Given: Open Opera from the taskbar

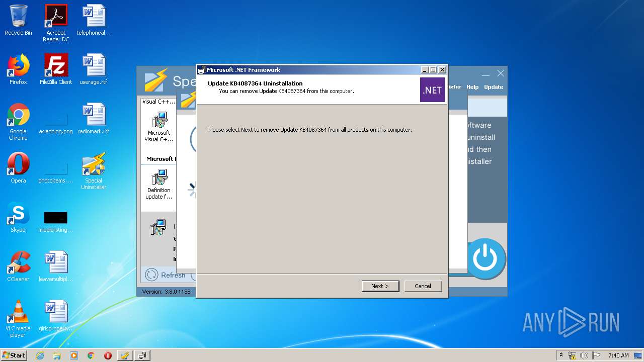Looking at the screenshot, I should pyautogui.click(x=108, y=355).
